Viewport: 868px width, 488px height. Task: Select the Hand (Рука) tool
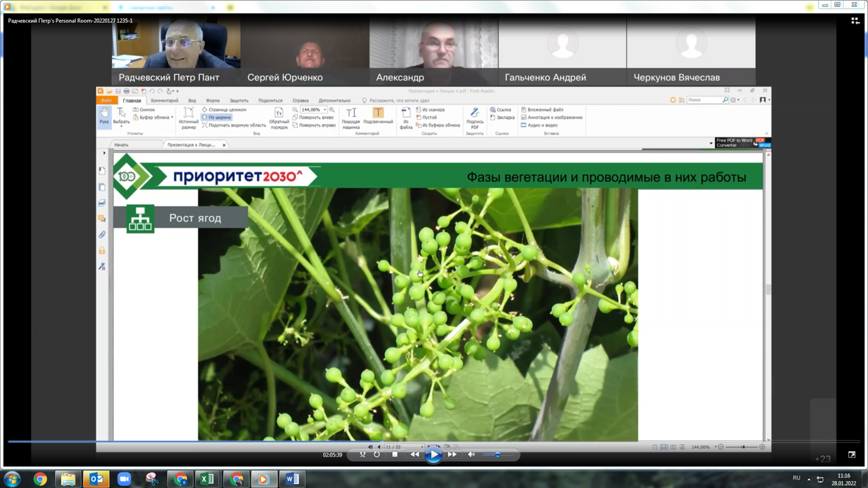click(104, 116)
